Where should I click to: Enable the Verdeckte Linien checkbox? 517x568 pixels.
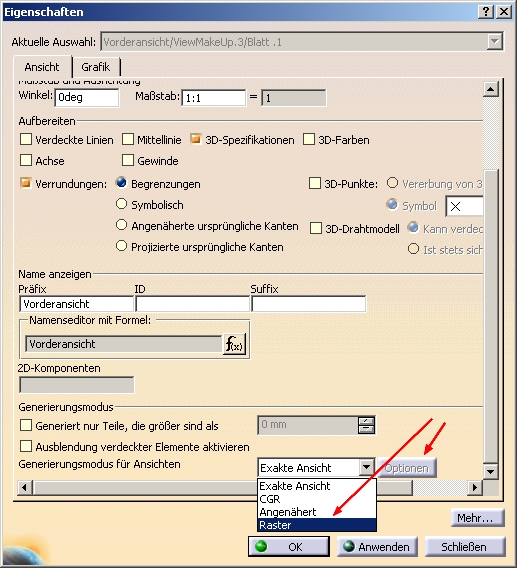26,139
